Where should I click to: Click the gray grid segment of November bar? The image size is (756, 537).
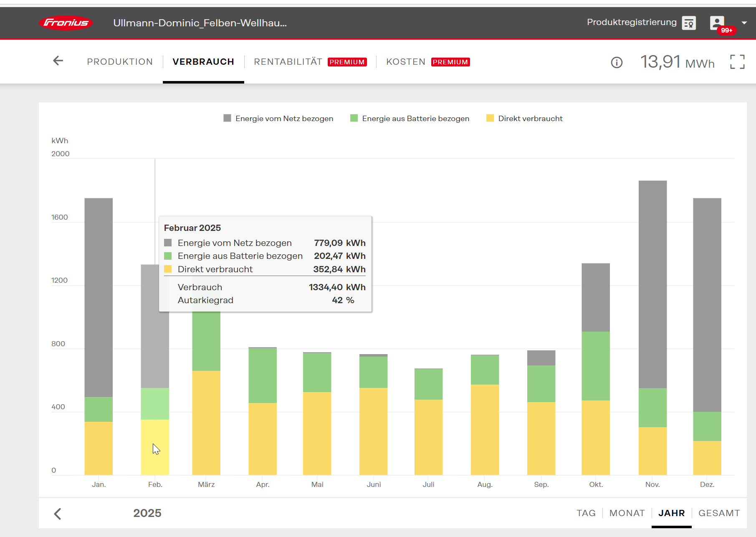pyautogui.click(x=652, y=284)
